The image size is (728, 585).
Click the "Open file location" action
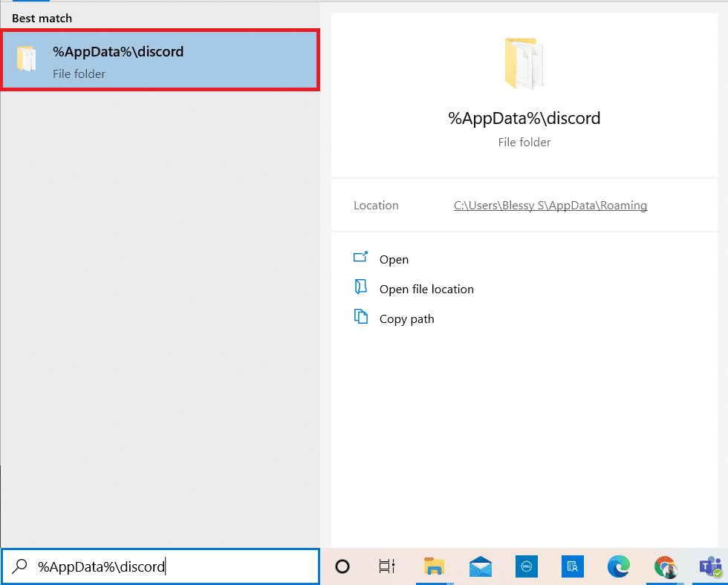coord(426,289)
